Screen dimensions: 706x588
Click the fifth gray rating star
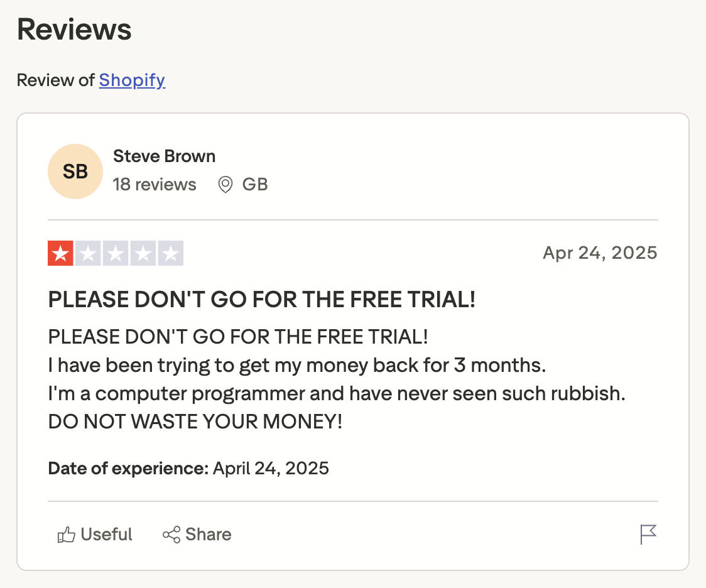(x=170, y=253)
